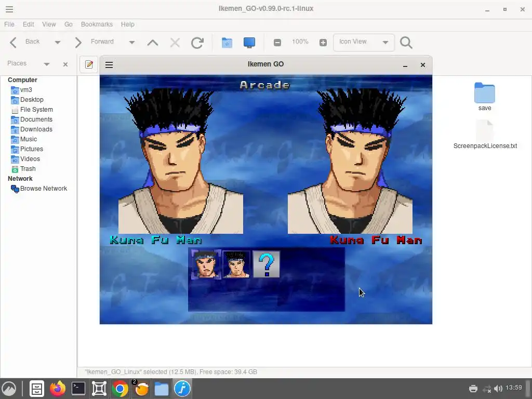Screen dimensions: 532x399
Task: Select the first Kung Fu Man portrait
Action: pos(206,264)
